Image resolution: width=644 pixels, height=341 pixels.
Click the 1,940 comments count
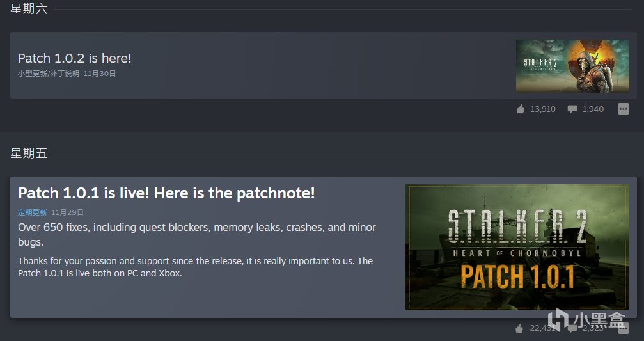click(x=593, y=109)
